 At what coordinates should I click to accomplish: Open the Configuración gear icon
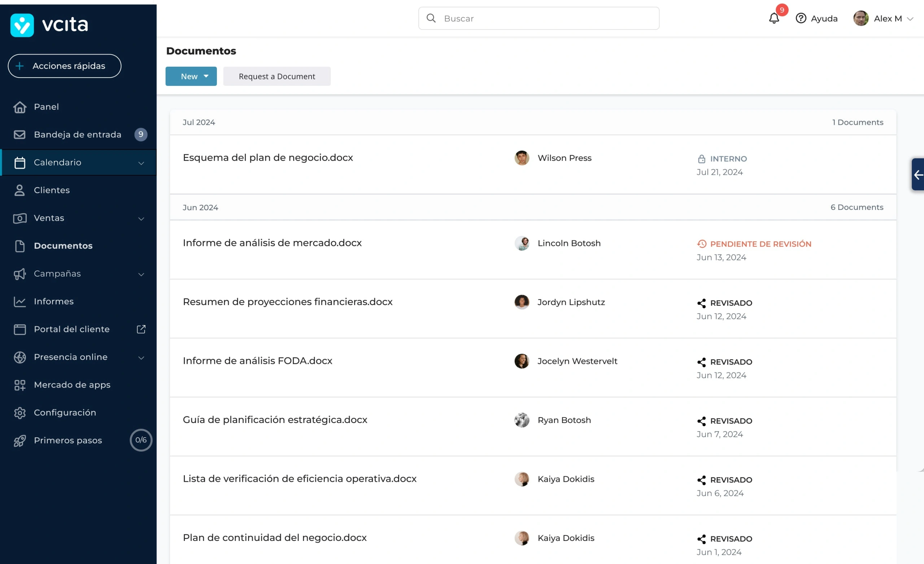coord(20,413)
